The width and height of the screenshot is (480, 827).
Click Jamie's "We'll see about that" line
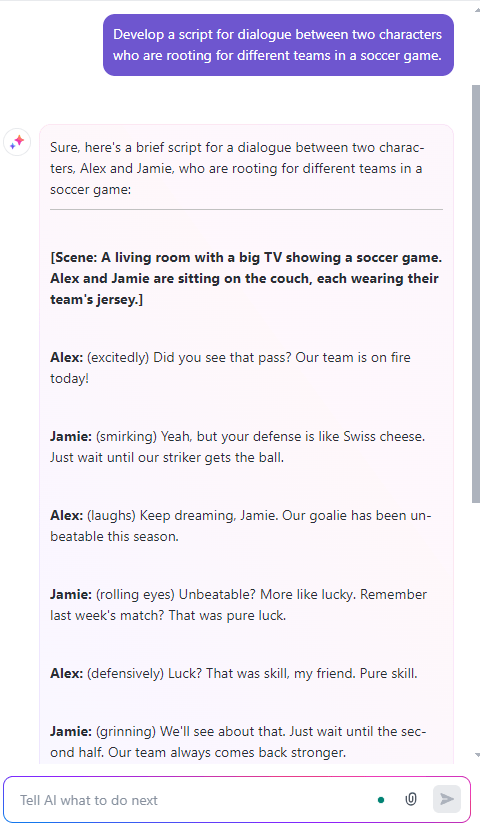click(238, 742)
